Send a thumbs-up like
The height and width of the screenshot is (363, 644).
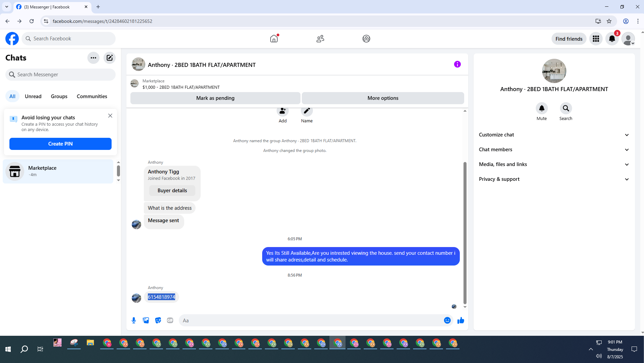(461, 320)
